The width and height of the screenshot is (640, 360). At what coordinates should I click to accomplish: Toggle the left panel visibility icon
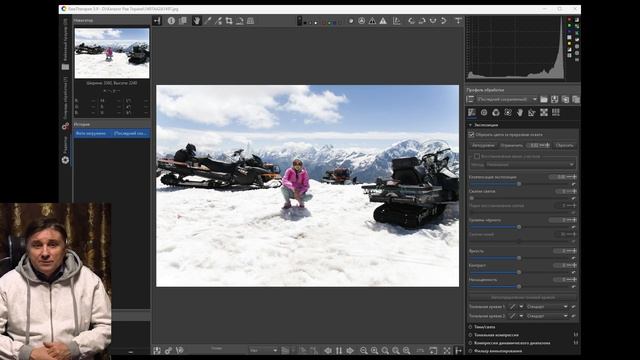point(157,21)
